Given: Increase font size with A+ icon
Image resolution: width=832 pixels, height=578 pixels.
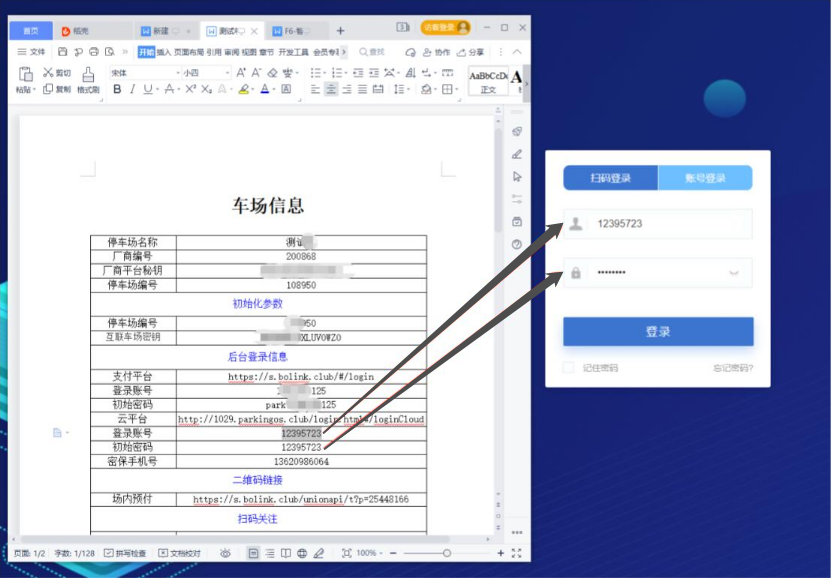Looking at the screenshot, I should [x=241, y=73].
